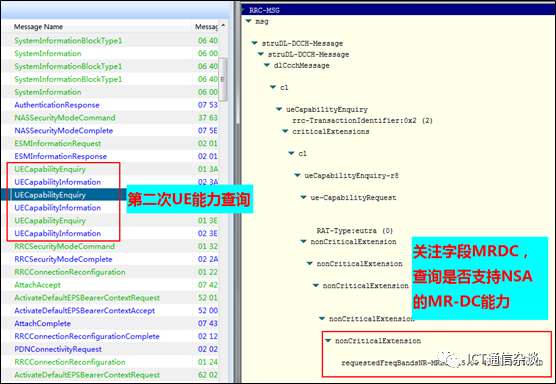The height and width of the screenshot is (384, 556).
Task: Collapse the ueCapabilityEnquiry-r8 node
Action: pyautogui.click(x=298, y=176)
